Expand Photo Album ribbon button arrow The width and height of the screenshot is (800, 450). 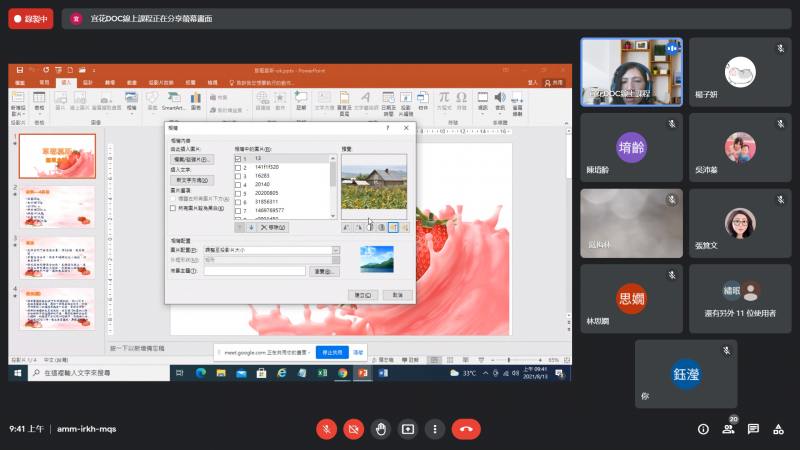tap(132, 114)
